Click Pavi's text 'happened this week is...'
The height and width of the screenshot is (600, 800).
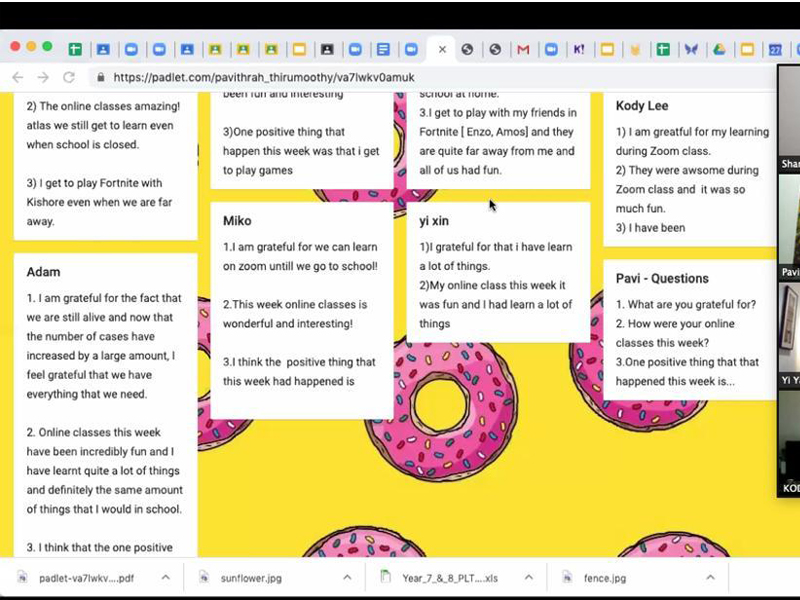coord(675,382)
